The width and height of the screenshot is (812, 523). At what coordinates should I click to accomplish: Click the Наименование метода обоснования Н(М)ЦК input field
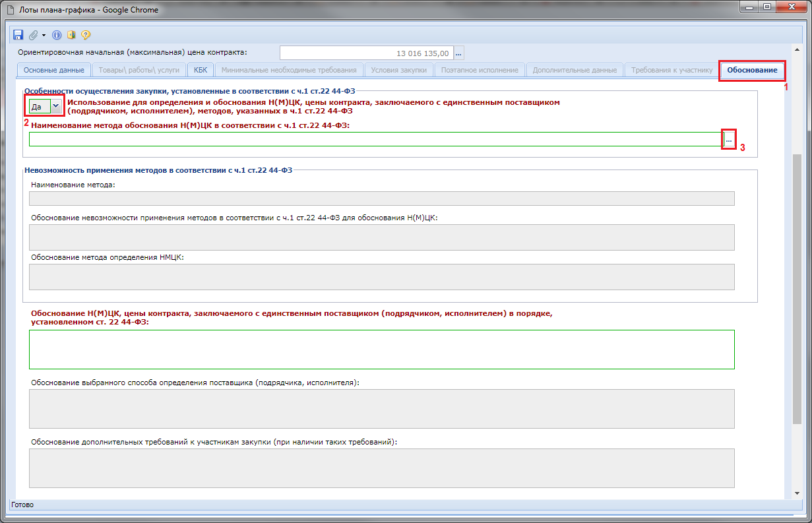point(375,139)
